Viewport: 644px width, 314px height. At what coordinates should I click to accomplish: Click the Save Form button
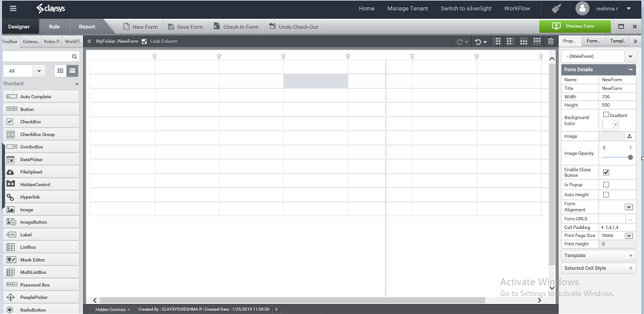coord(185,27)
